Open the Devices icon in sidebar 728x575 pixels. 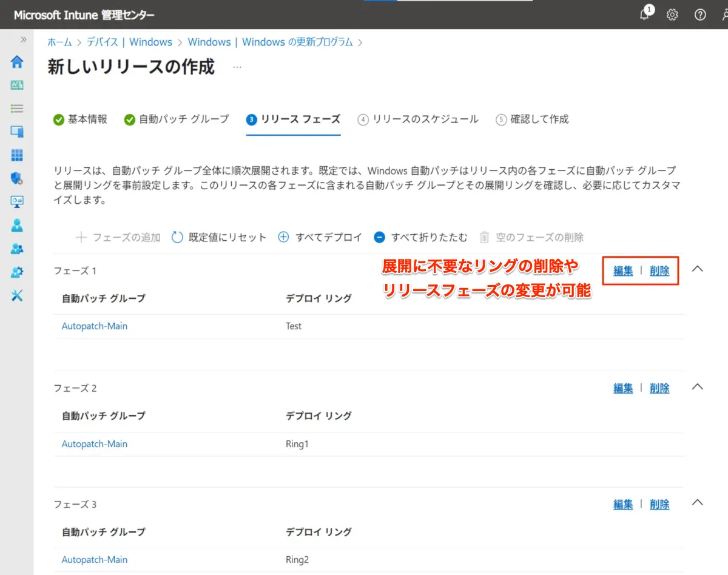click(17, 132)
